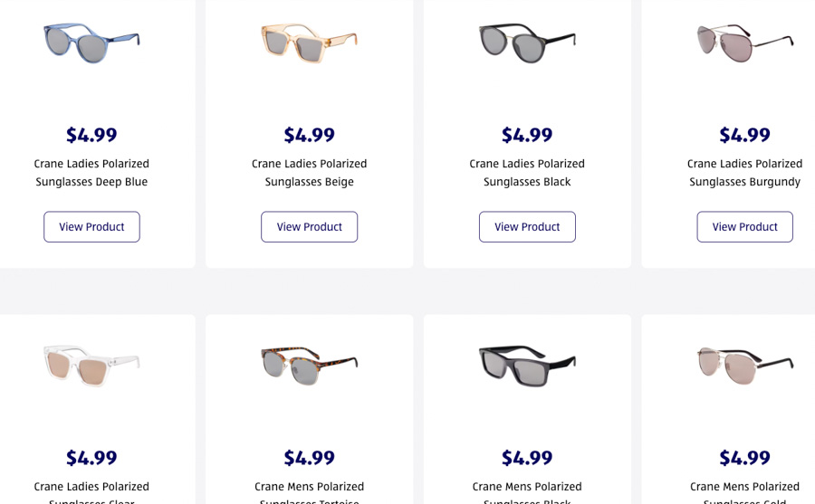The image size is (815, 504).
Task: Click the $4.99 price of Mens Gold sunglasses
Action: pyautogui.click(x=744, y=458)
